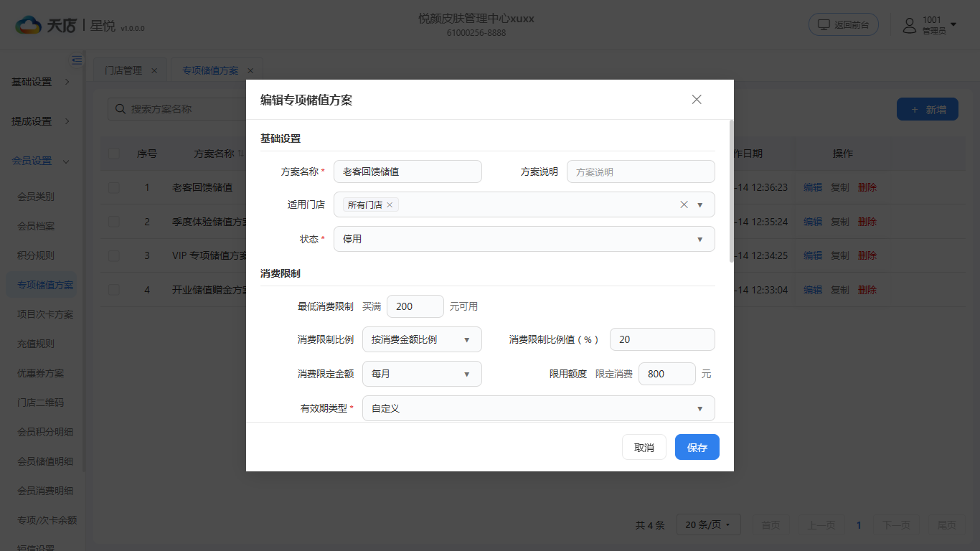This screenshot has width=980, height=551.
Task: Close the edit dialog with the X icon
Action: tap(697, 100)
